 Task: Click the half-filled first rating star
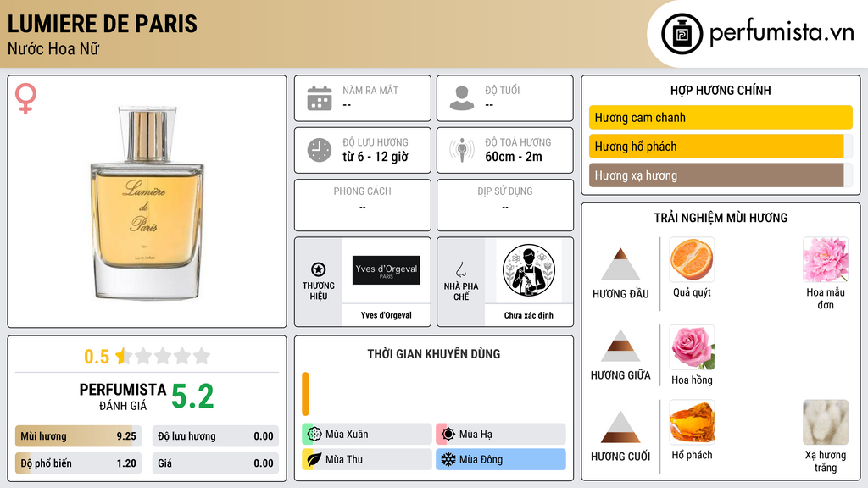tap(123, 356)
